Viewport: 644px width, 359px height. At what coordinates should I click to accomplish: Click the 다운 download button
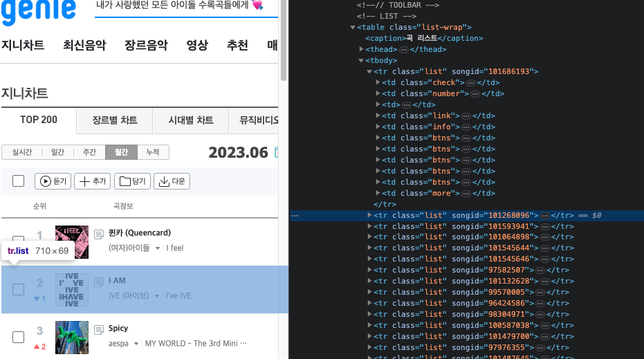[172, 181]
